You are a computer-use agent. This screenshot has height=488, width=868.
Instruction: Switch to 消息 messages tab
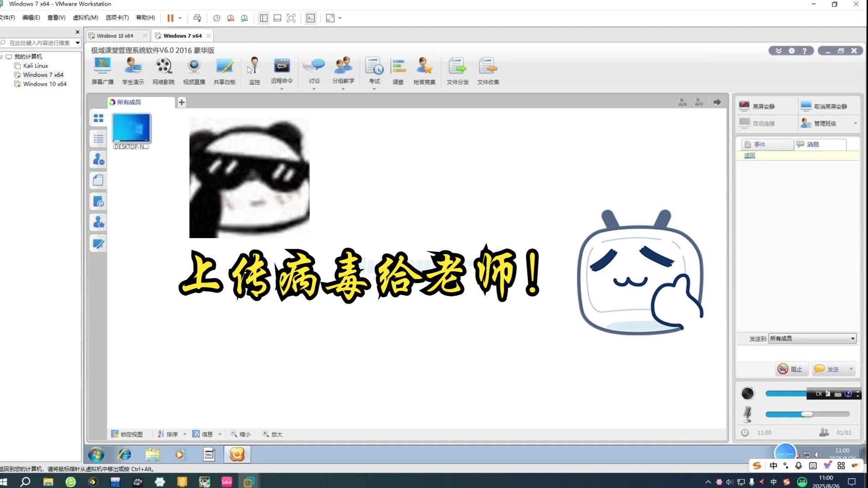(x=820, y=144)
